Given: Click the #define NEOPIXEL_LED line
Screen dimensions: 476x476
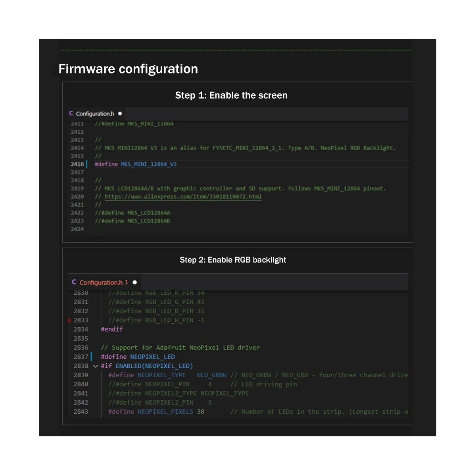Looking at the screenshot, I should (138, 357).
